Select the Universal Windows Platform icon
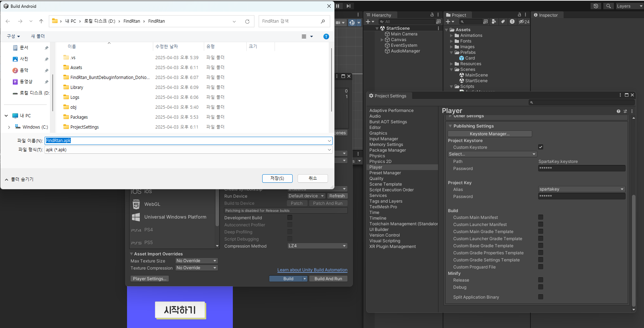The image size is (644, 328). pyautogui.click(x=136, y=217)
